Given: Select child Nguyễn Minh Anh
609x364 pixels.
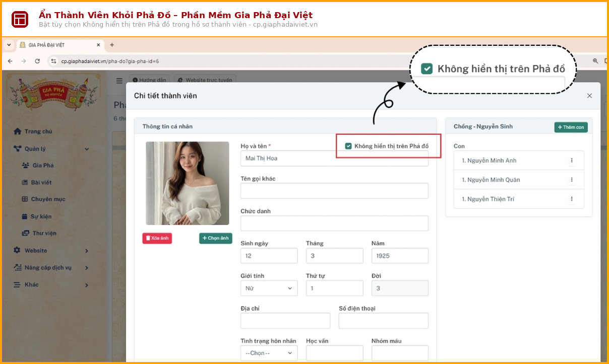Looking at the screenshot, I should pyautogui.click(x=489, y=161).
